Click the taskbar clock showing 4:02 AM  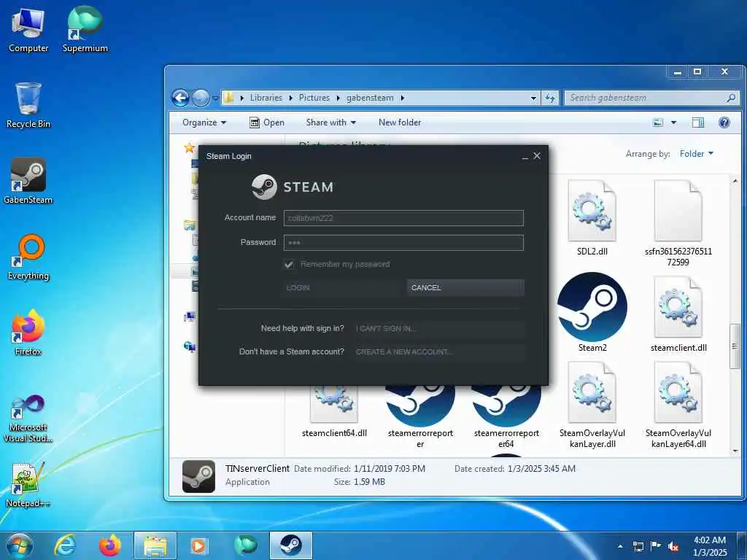coord(710,546)
